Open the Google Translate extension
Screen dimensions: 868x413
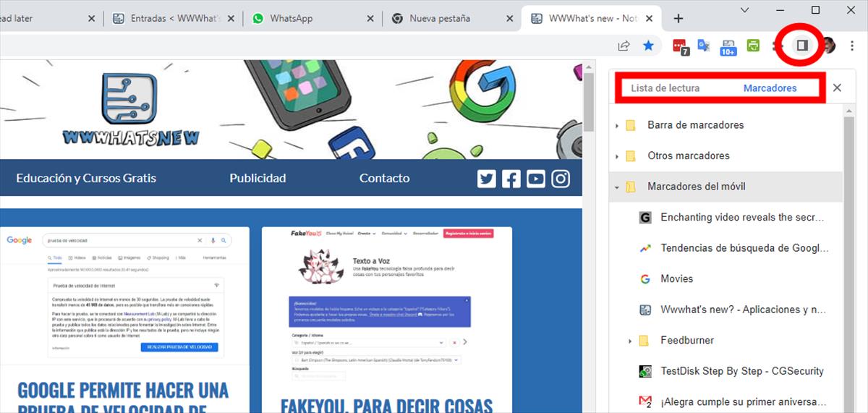pyautogui.click(x=703, y=46)
